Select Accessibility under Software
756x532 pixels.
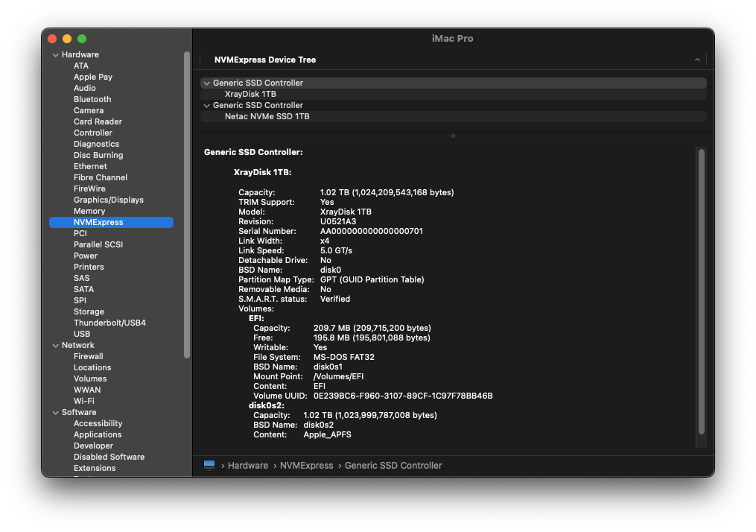click(x=98, y=423)
